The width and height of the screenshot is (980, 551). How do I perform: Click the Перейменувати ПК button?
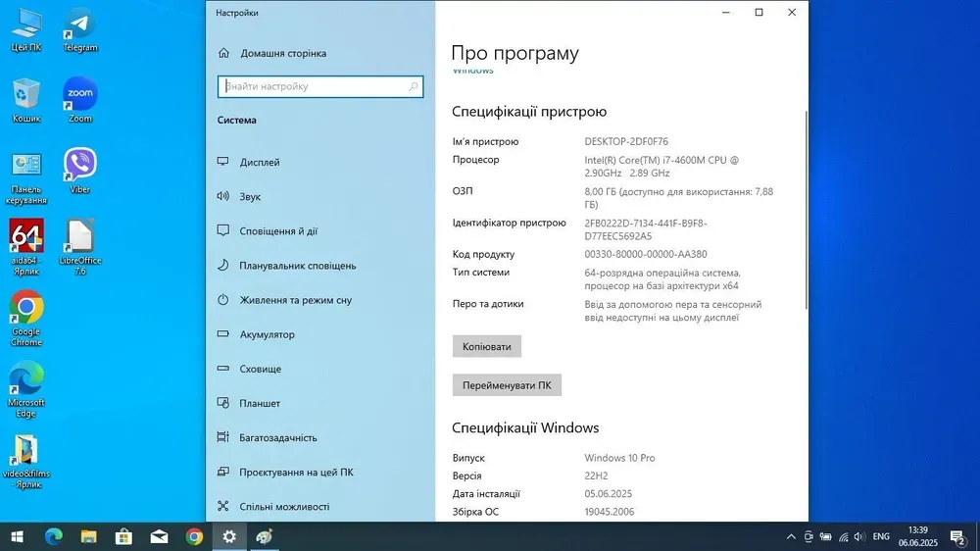[506, 385]
